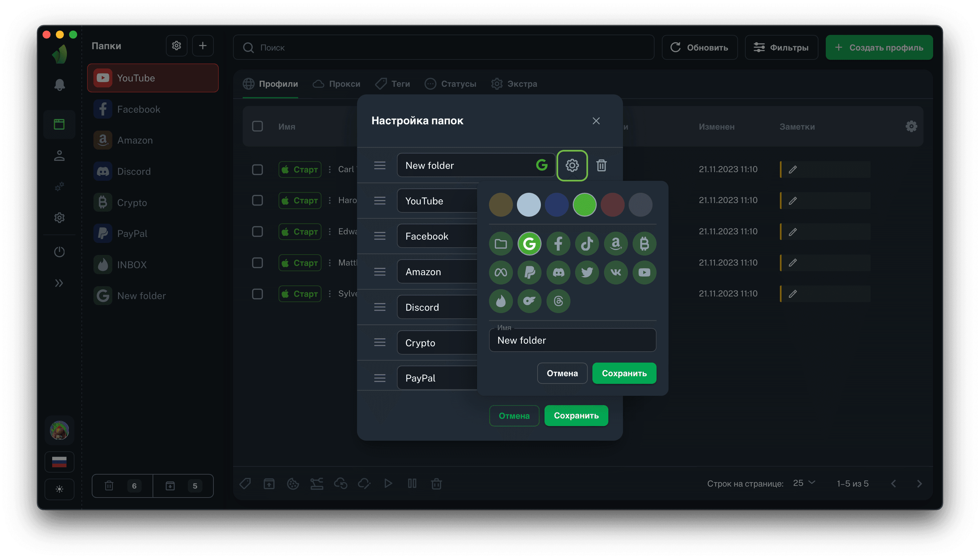The height and width of the screenshot is (559, 980).
Task: Click the cookie icon in bottom toolbar
Action: 293,484
